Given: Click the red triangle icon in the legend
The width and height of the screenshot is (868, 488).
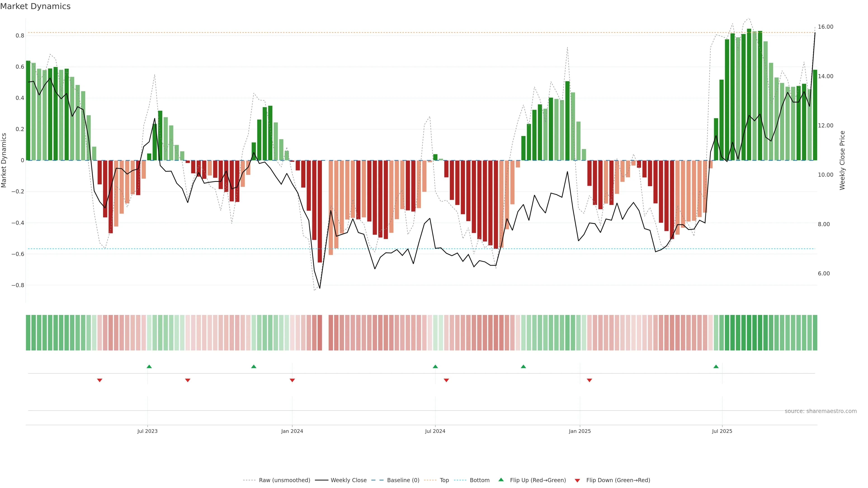Looking at the screenshot, I should pos(577,480).
